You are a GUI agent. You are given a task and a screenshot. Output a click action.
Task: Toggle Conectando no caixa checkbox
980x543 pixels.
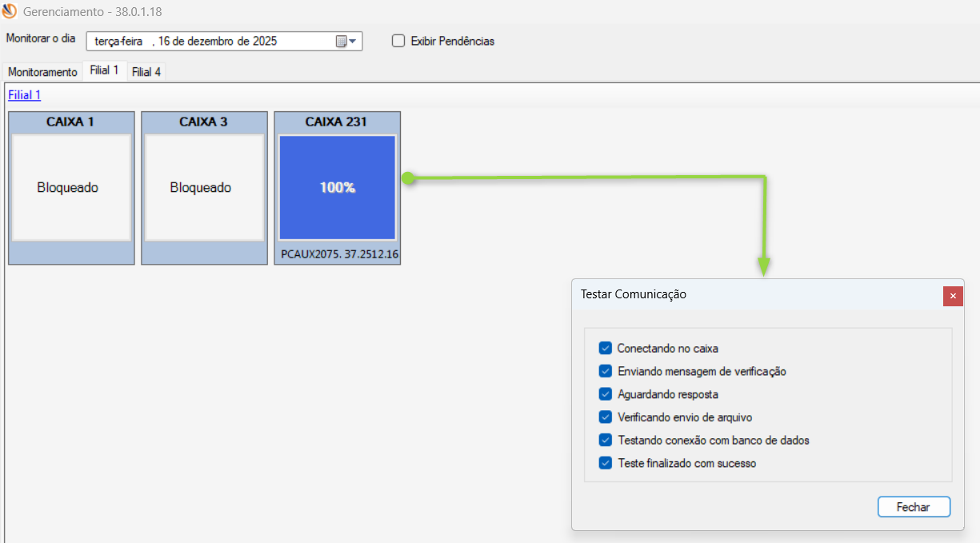pyautogui.click(x=605, y=348)
